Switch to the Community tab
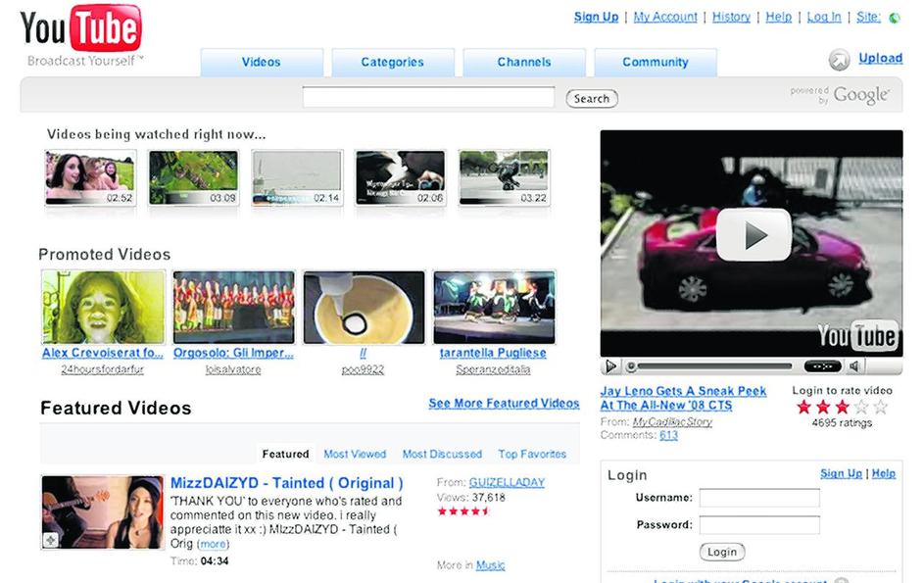This screenshot has height=583, width=924. click(655, 63)
